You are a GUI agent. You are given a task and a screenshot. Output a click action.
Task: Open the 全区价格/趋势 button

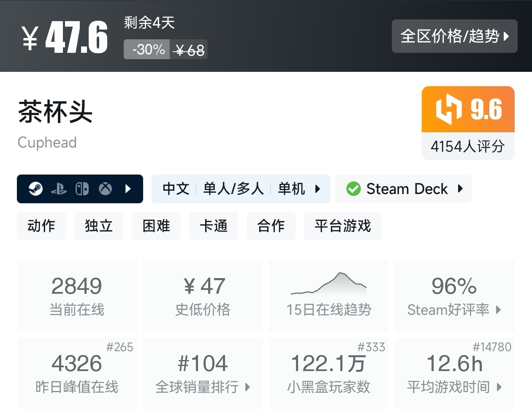[454, 36]
